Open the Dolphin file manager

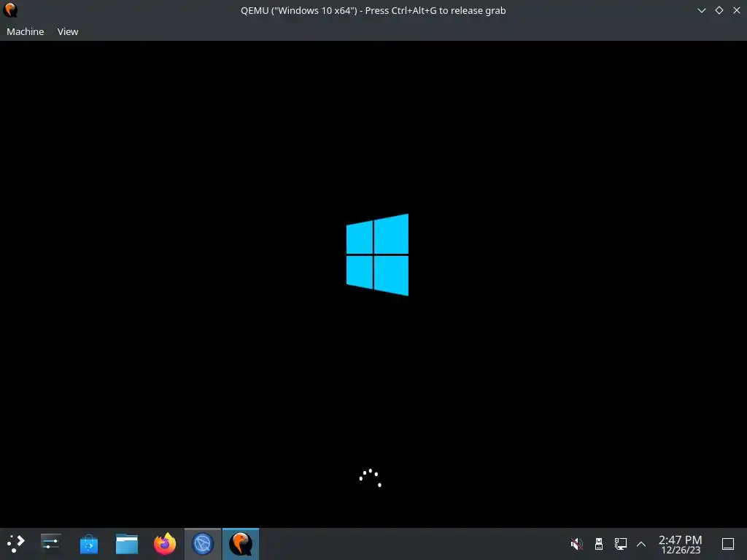[x=127, y=544]
